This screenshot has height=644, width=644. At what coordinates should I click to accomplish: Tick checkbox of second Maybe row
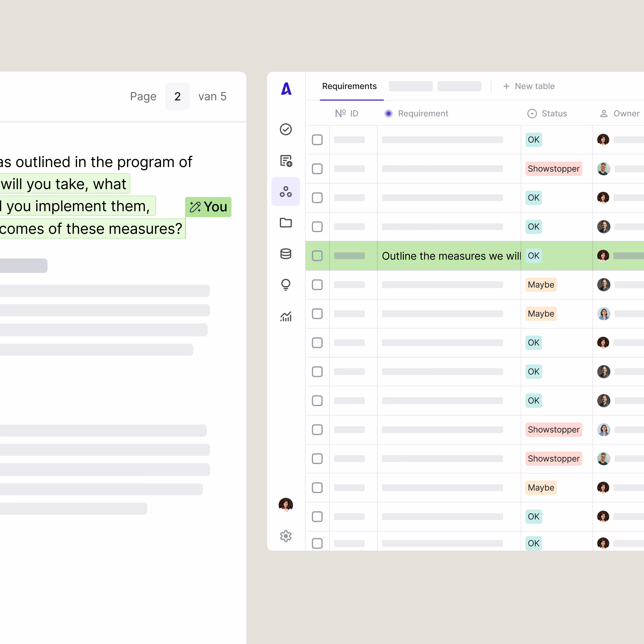pos(317,314)
